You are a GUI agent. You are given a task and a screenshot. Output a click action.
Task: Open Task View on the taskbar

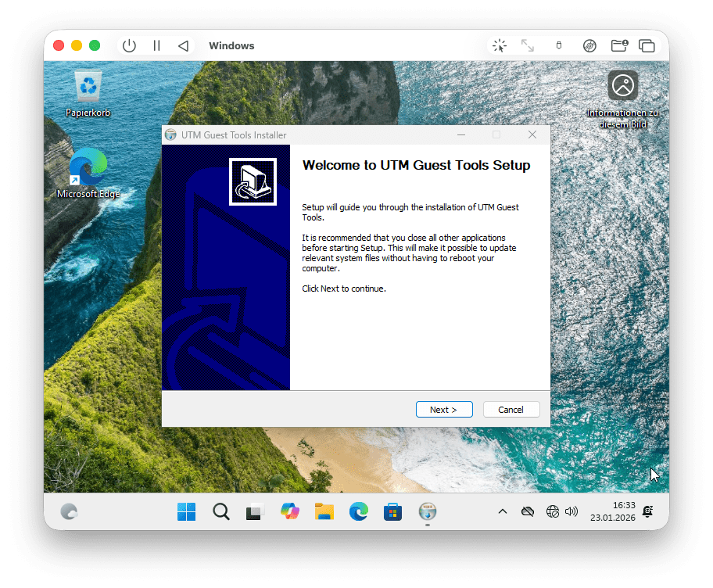point(255,512)
